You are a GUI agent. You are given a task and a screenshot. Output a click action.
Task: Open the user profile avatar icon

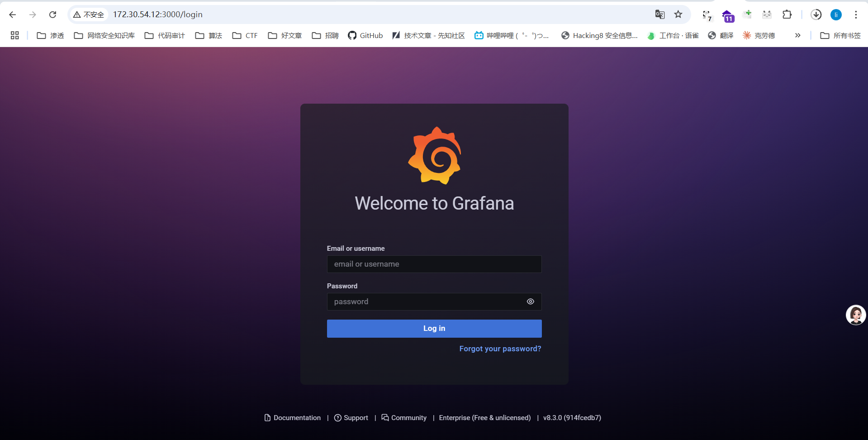(836, 14)
